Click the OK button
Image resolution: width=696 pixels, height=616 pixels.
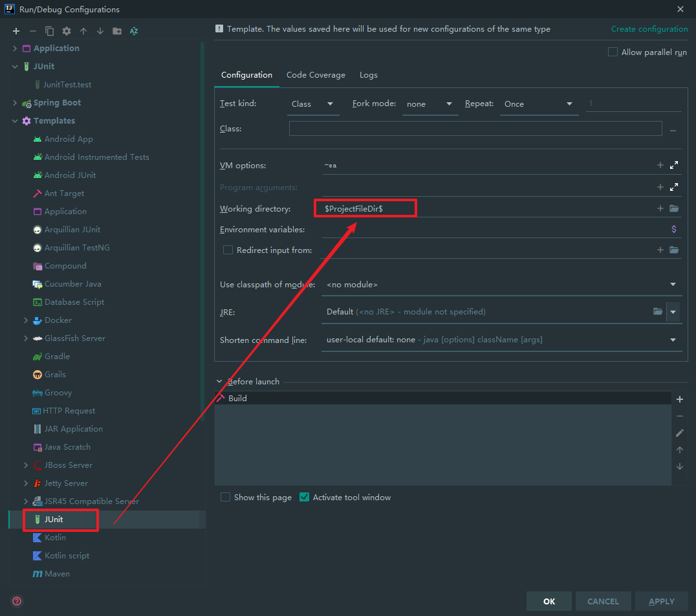[549, 601]
